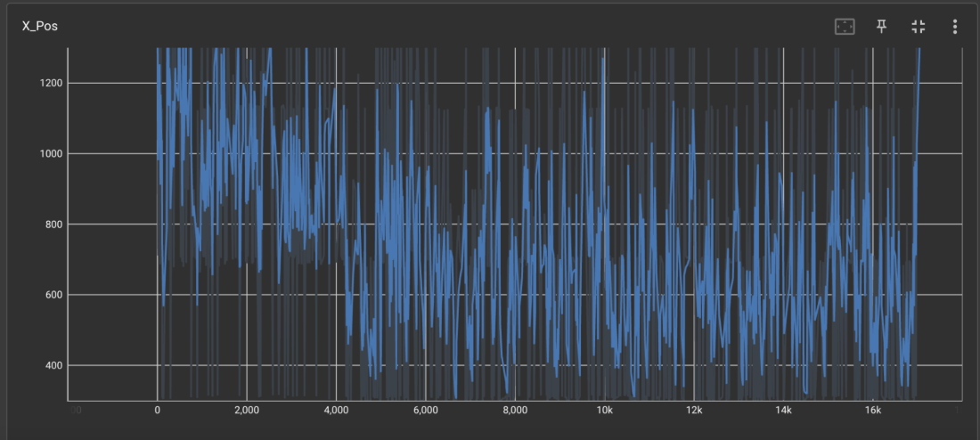Collapse the X_Pos chart from full size

[919, 27]
